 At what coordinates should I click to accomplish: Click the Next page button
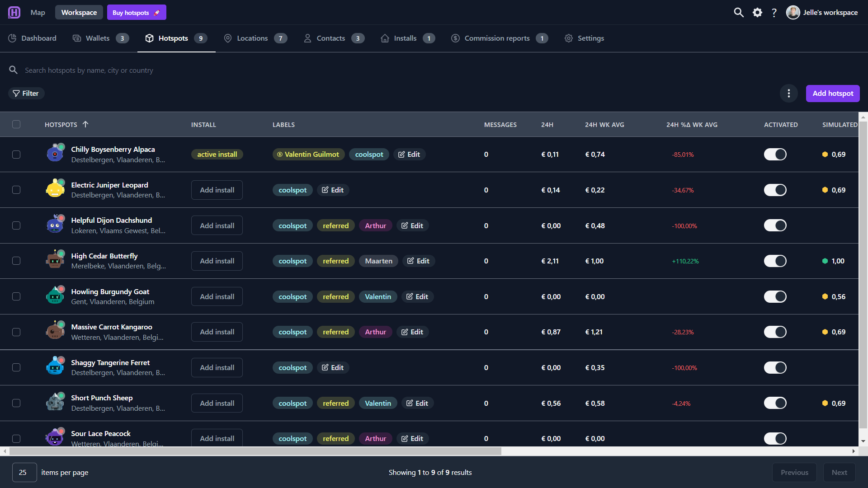tap(840, 472)
